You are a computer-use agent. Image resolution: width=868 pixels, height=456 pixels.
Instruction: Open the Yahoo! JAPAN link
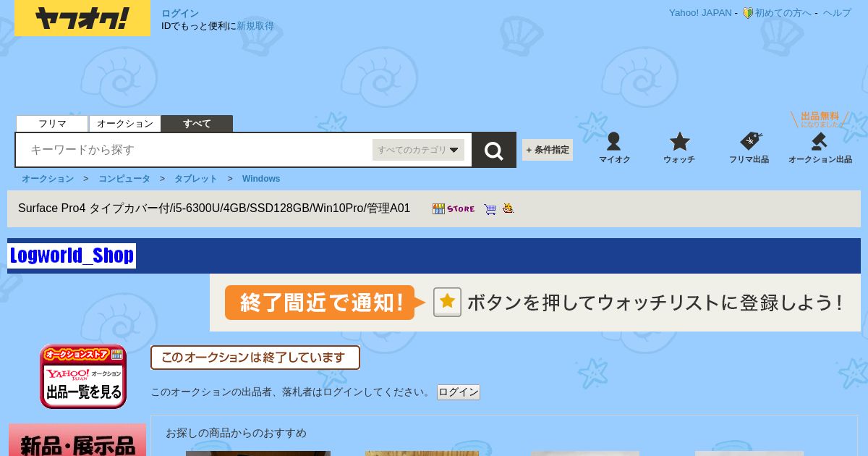tap(700, 13)
